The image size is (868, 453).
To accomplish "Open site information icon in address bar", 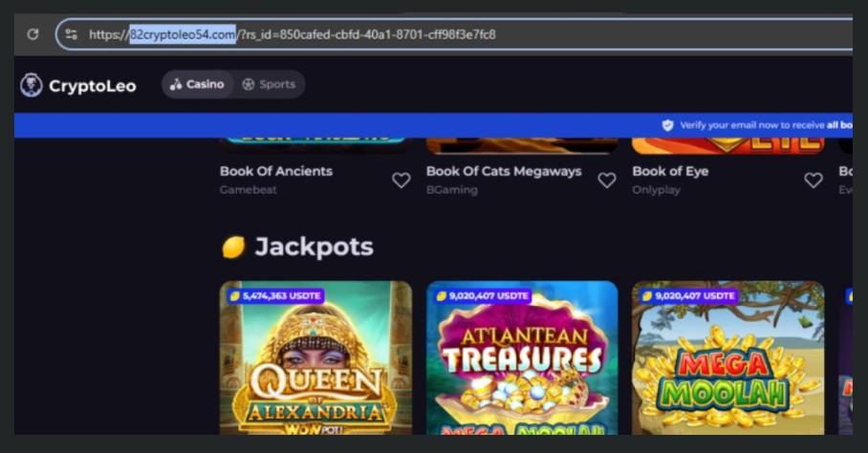I will coord(71,34).
